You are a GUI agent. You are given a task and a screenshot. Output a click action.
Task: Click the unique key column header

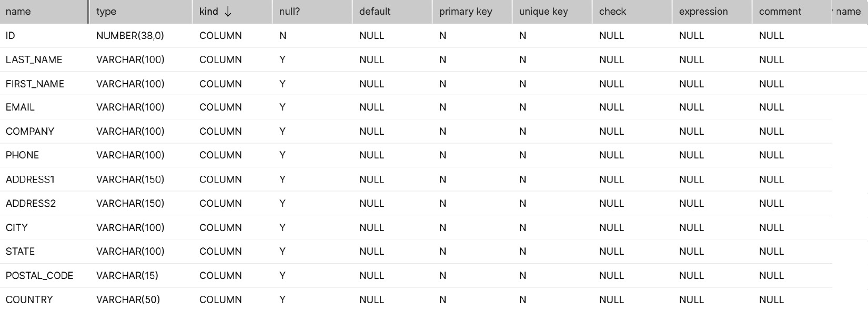tap(552, 12)
